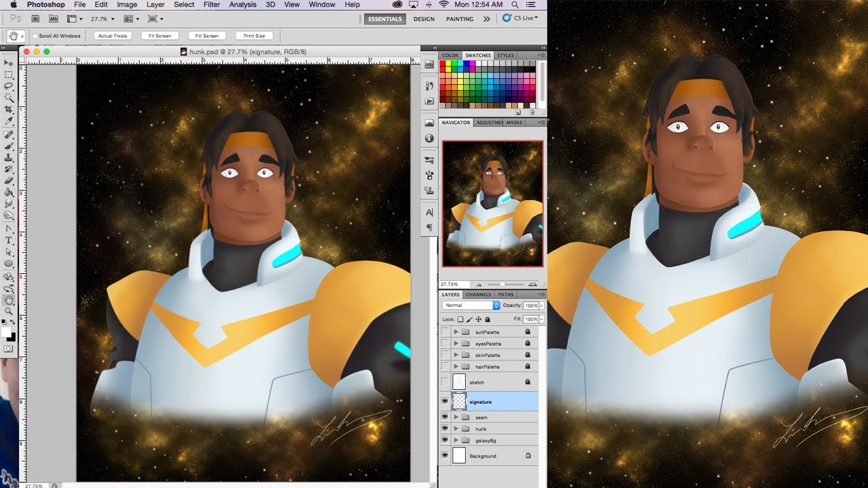The image size is (868, 488).
Task: Select the Crop tool
Action: point(9,109)
